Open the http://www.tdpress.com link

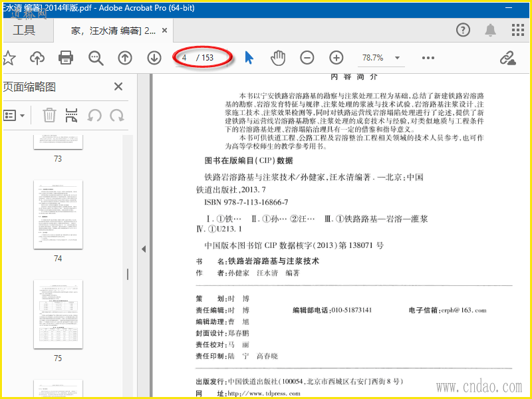tap(264, 394)
